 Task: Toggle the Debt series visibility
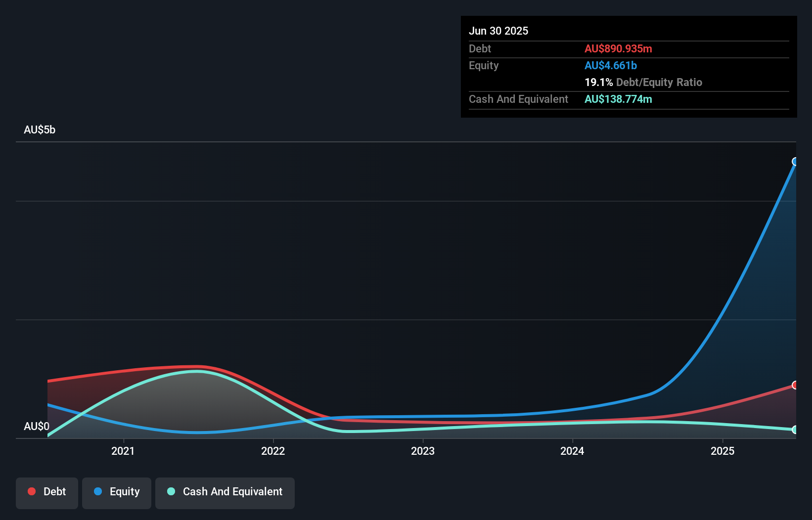(47, 493)
